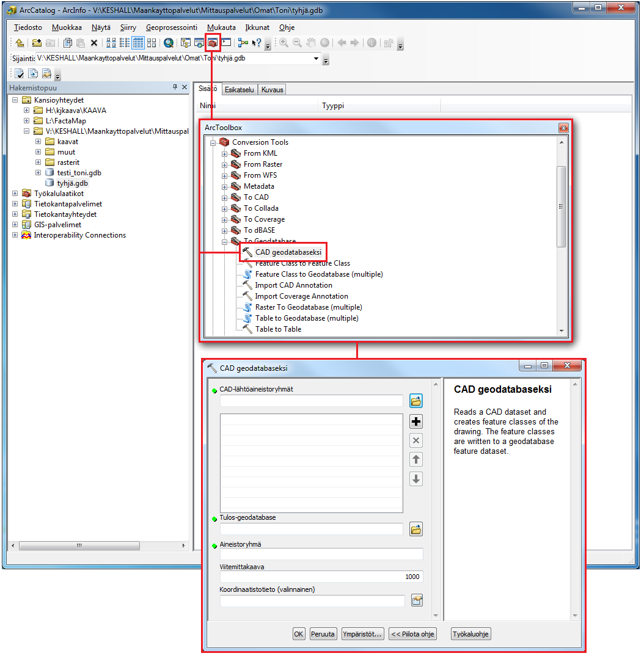The height and width of the screenshot is (656, 644).
Task: Expand the From Raster toolset
Action: coord(225,165)
